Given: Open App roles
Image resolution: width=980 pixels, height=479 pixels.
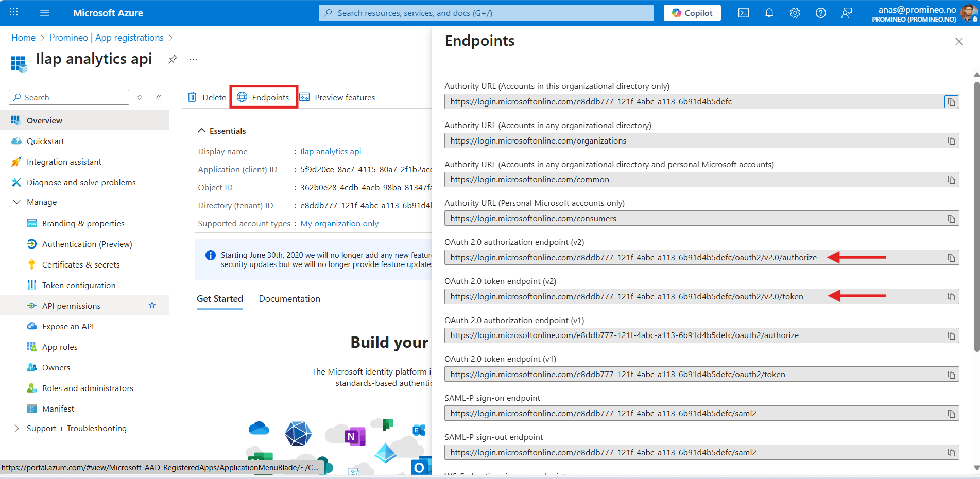Looking at the screenshot, I should [84, 347].
